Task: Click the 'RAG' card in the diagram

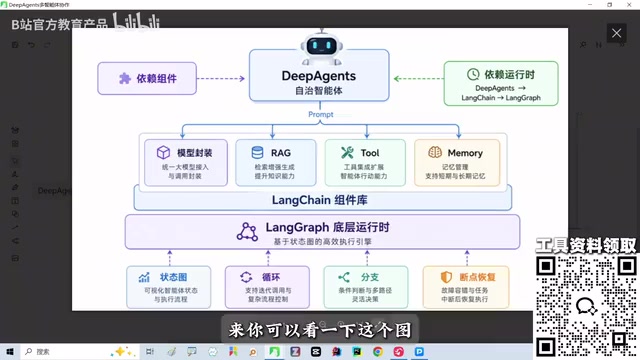Action: (x=276, y=162)
